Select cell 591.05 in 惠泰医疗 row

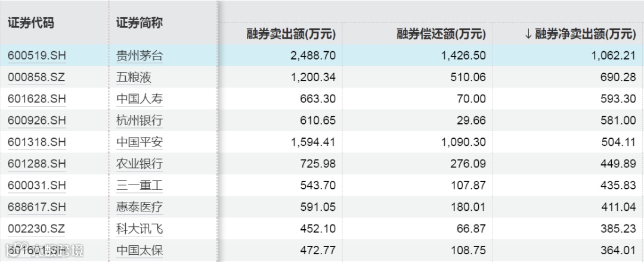coord(317,207)
